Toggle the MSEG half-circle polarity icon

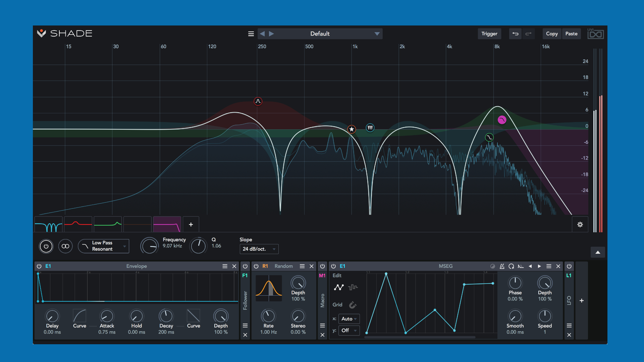(x=492, y=266)
